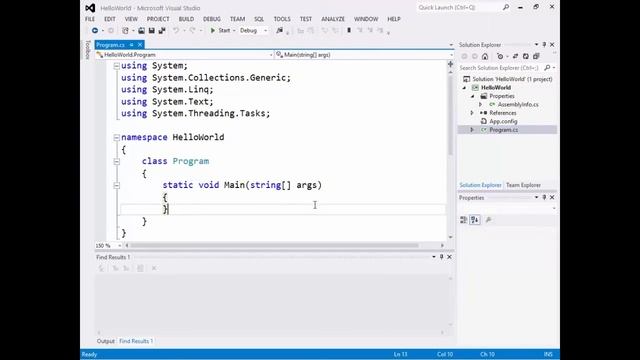Image resolution: width=640 pixels, height=360 pixels.
Task: Close the Program.cs document tab
Action: [x=140, y=45]
